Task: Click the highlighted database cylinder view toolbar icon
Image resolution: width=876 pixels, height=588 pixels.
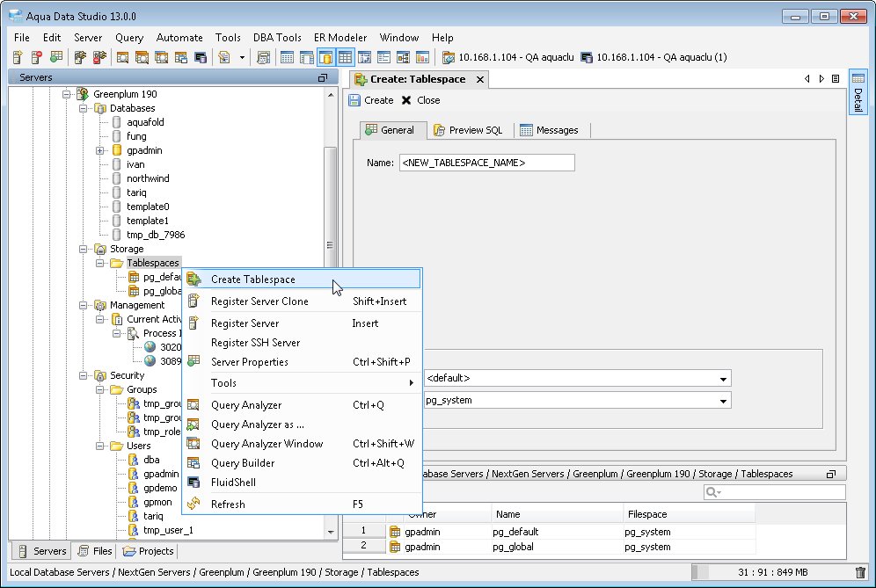Action: click(325, 57)
